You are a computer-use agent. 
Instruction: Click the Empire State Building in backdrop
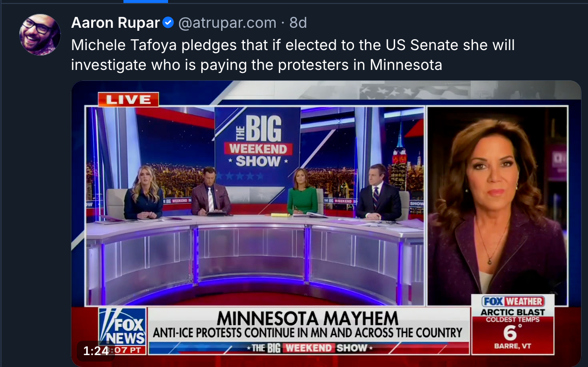pos(400,158)
